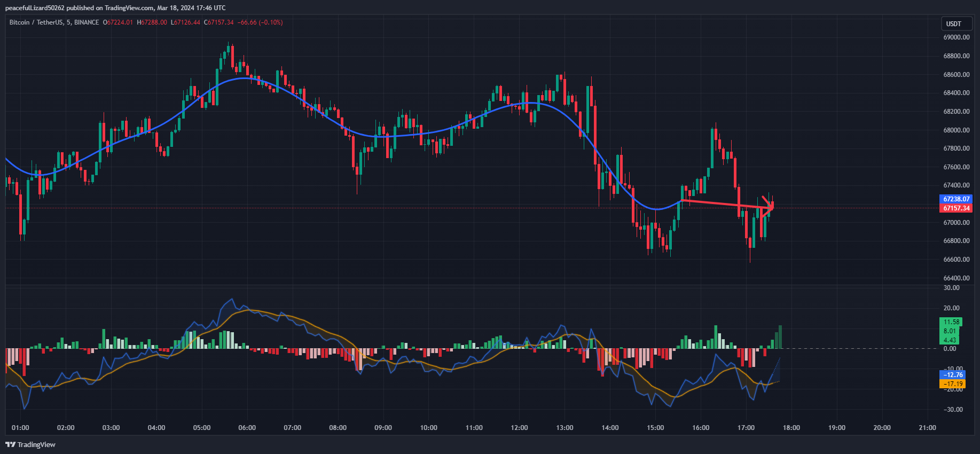Click the 01:00 time axis label
This screenshot has height=454, width=980.
tap(20, 428)
